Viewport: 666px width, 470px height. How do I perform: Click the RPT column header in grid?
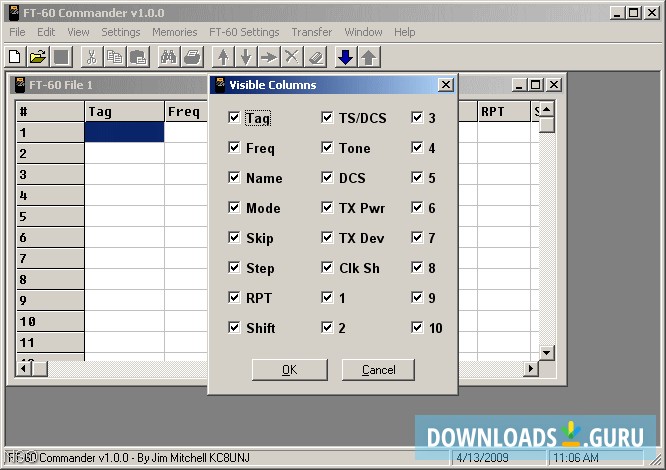click(504, 112)
